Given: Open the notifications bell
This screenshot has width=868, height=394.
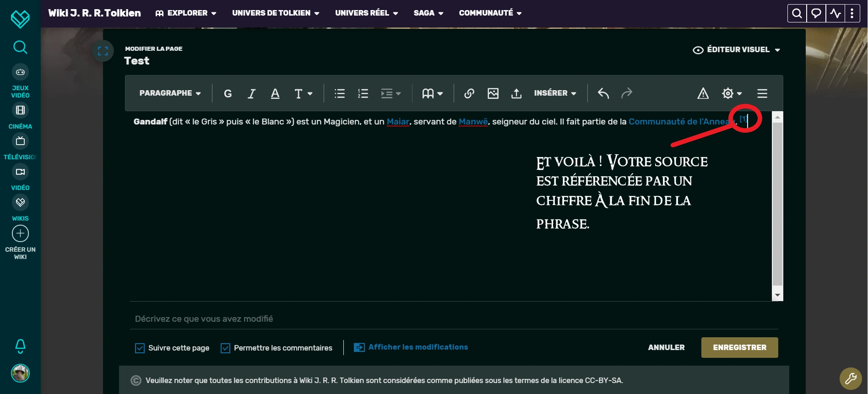Looking at the screenshot, I should (20, 346).
